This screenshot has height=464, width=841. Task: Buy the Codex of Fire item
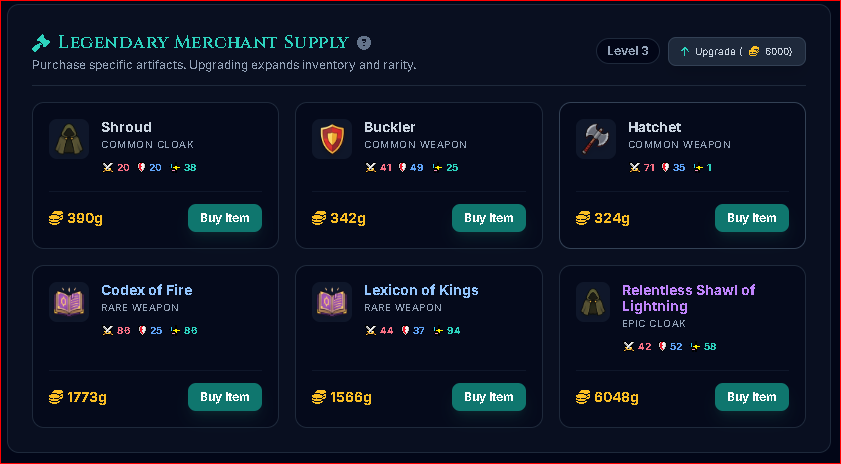(x=225, y=397)
